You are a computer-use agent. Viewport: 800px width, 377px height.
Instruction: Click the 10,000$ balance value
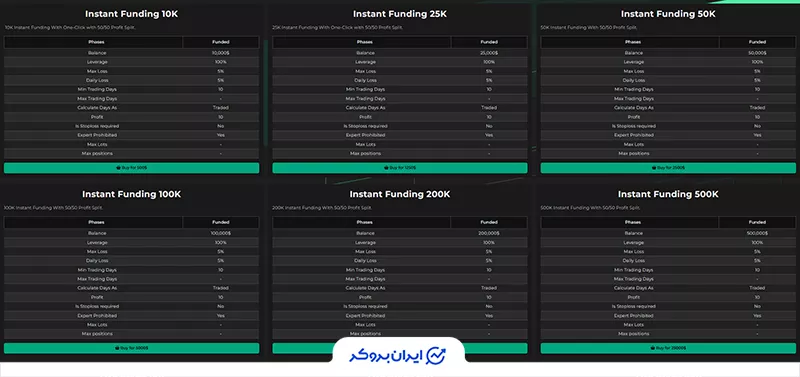coord(220,53)
